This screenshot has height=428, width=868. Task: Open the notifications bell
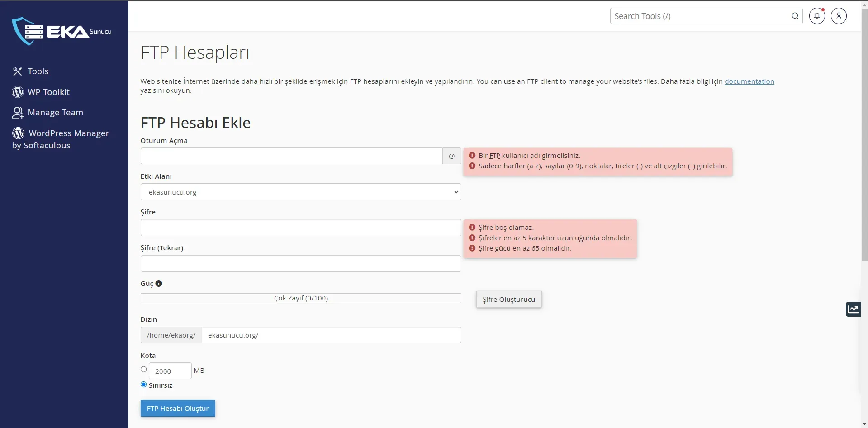[817, 15]
